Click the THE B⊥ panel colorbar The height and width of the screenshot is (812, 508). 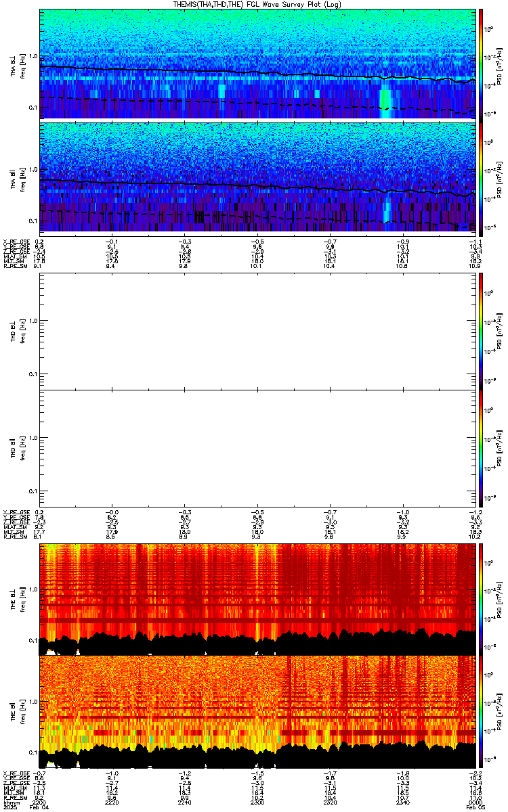click(x=481, y=599)
